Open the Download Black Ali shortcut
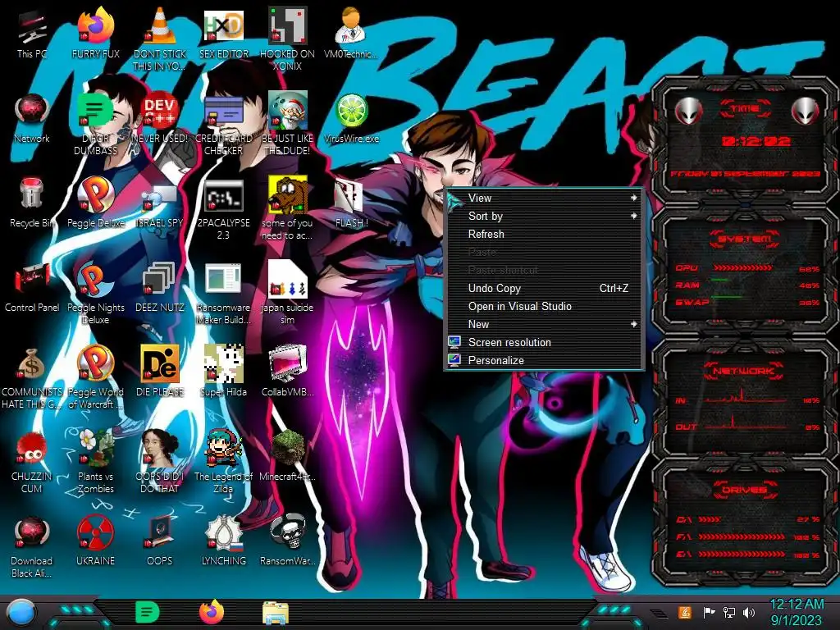 (x=32, y=546)
